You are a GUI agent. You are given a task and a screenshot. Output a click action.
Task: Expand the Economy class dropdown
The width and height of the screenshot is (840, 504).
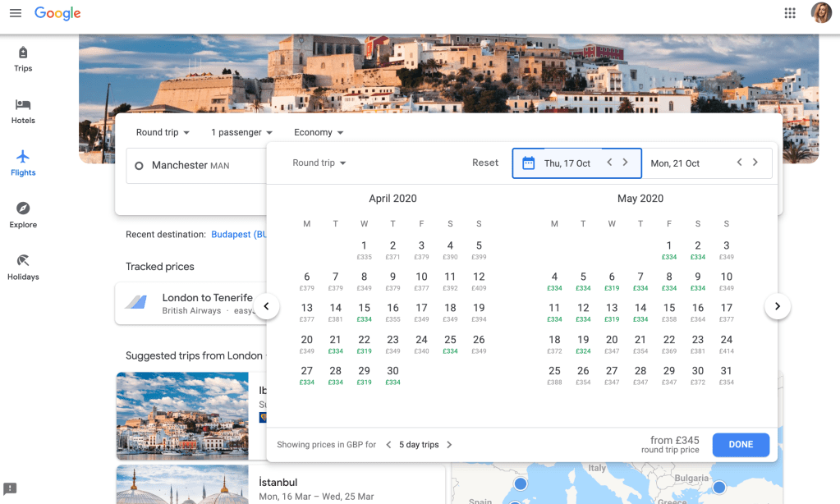(x=319, y=132)
